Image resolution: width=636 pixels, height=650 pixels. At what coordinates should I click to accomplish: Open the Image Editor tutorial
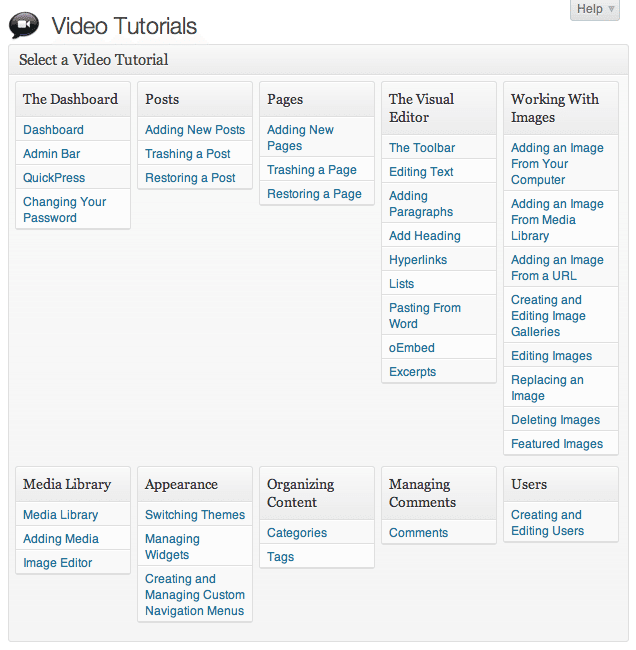(57, 563)
